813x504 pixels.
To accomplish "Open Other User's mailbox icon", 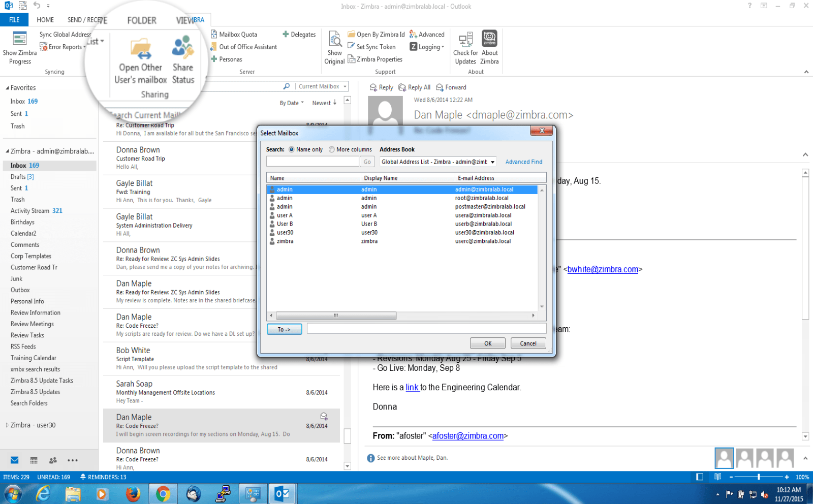I will pyautogui.click(x=141, y=49).
